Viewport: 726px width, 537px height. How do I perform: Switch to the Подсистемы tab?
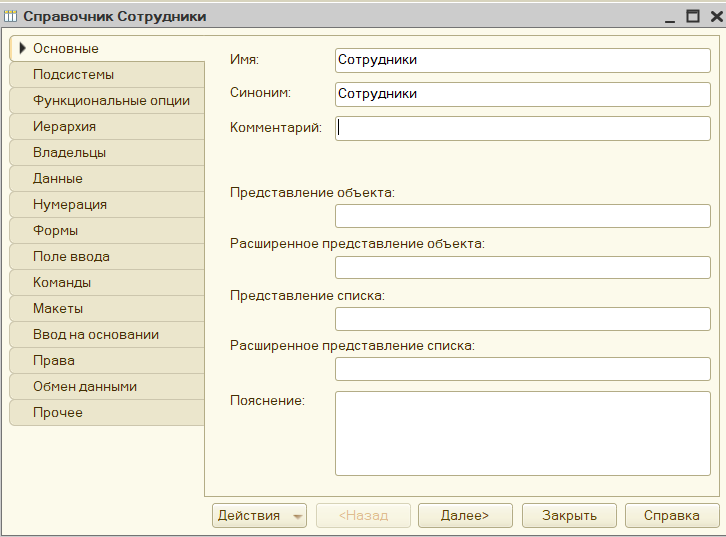[x=107, y=75]
